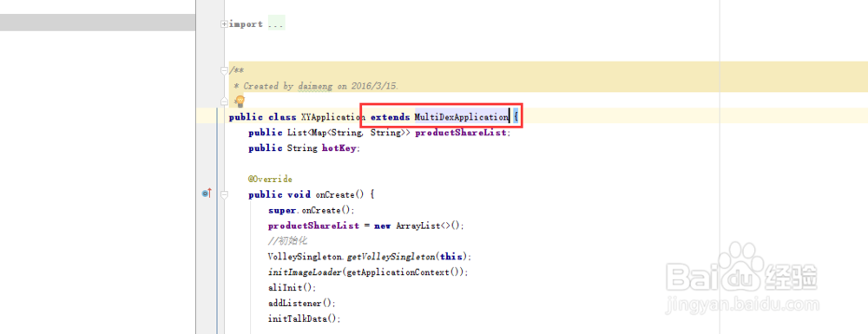This screenshot has width=868, height=334.
Task: Click the override gutter icon beside onCreate
Action: click(207, 193)
